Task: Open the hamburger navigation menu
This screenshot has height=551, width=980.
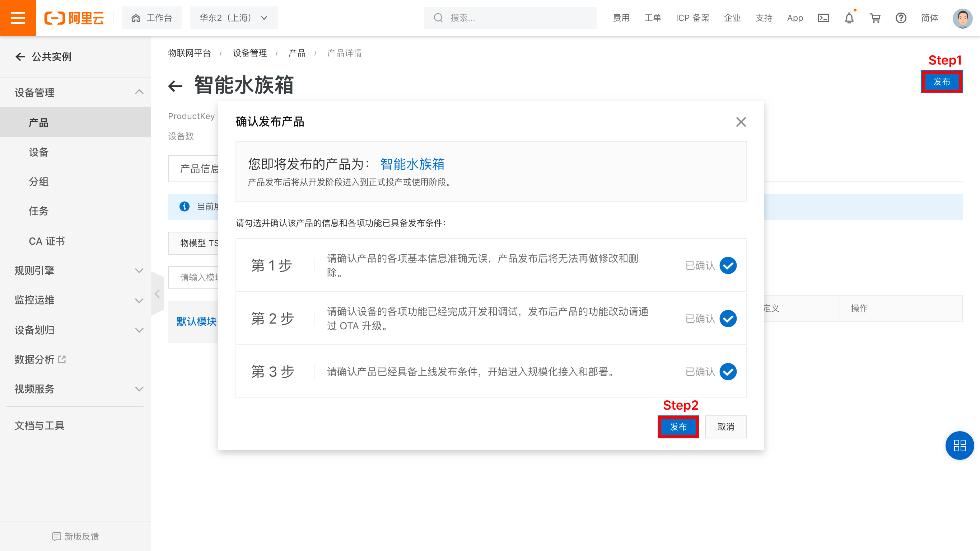Action: coord(17,18)
